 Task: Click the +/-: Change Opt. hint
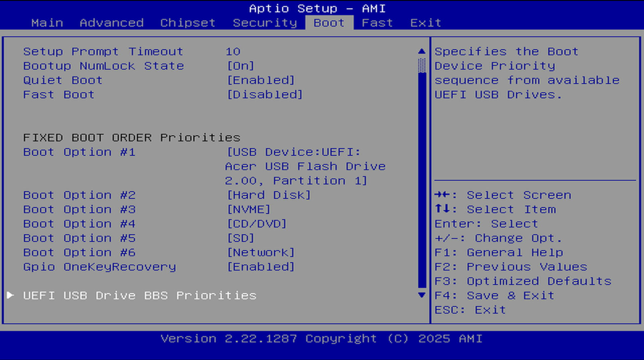499,238
